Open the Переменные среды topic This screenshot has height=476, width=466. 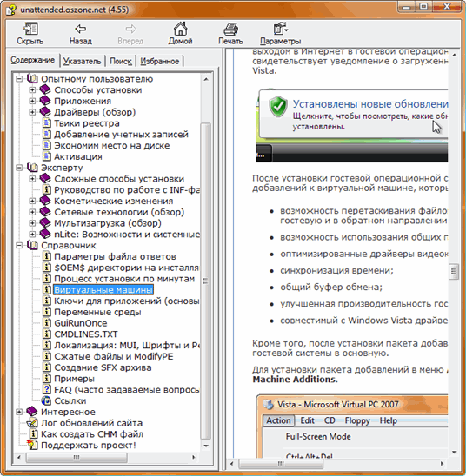pyautogui.click(x=97, y=312)
